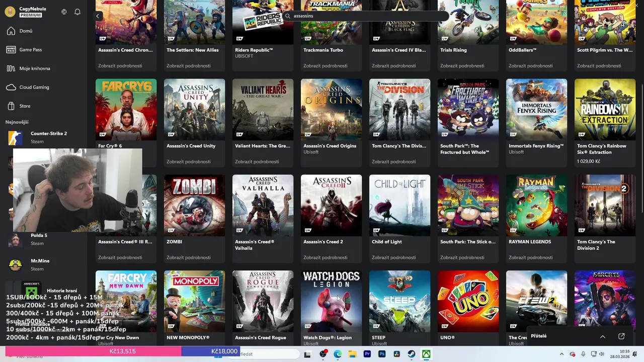Click the Riders Republic title
This screenshot has height=362, width=644.
(x=254, y=50)
